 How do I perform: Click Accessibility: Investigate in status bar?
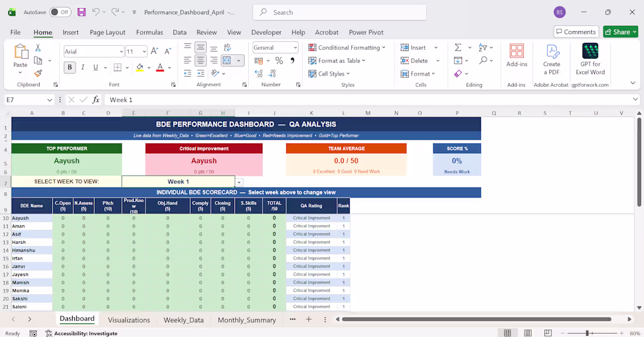click(81, 333)
